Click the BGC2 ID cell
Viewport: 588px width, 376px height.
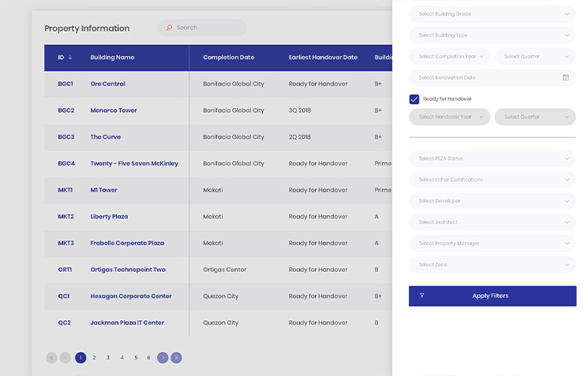click(x=66, y=110)
